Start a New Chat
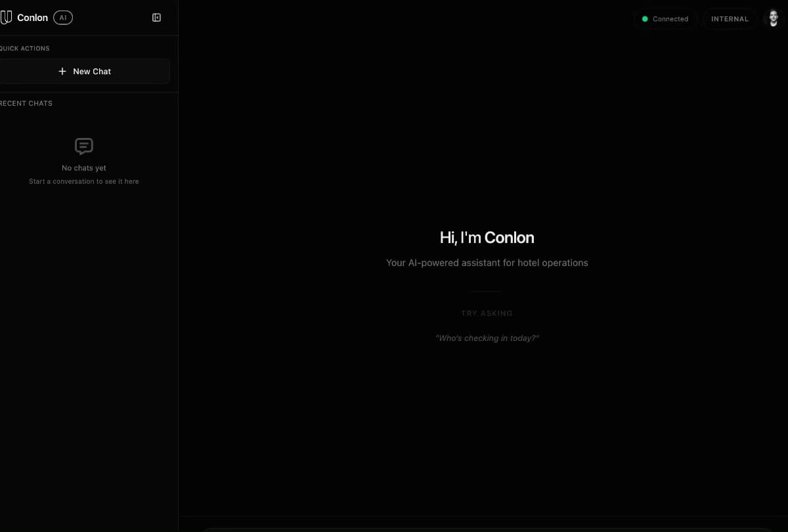The image size is (788, 532). pyautogui.click(x=84, y=71)
